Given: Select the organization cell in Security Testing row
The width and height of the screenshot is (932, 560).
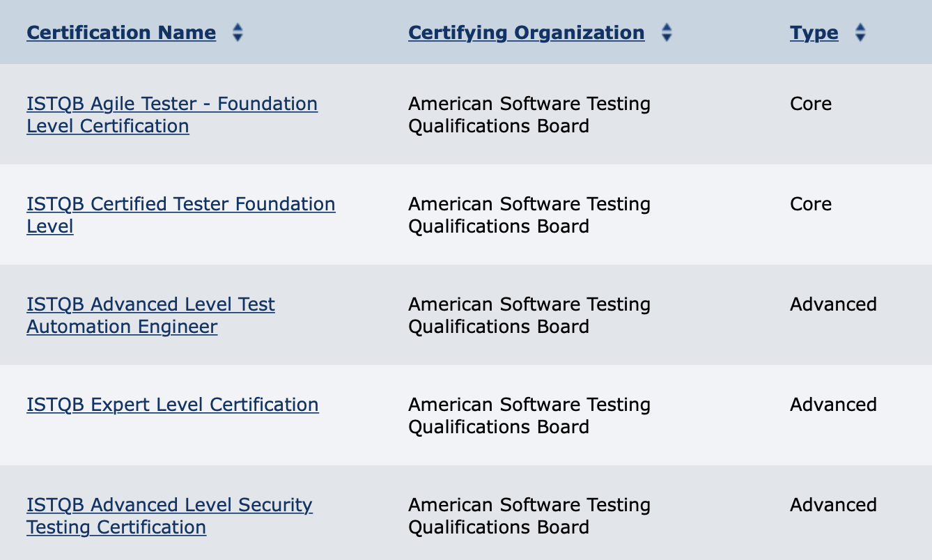Looking at the screenshot, I should click(529, 516).
